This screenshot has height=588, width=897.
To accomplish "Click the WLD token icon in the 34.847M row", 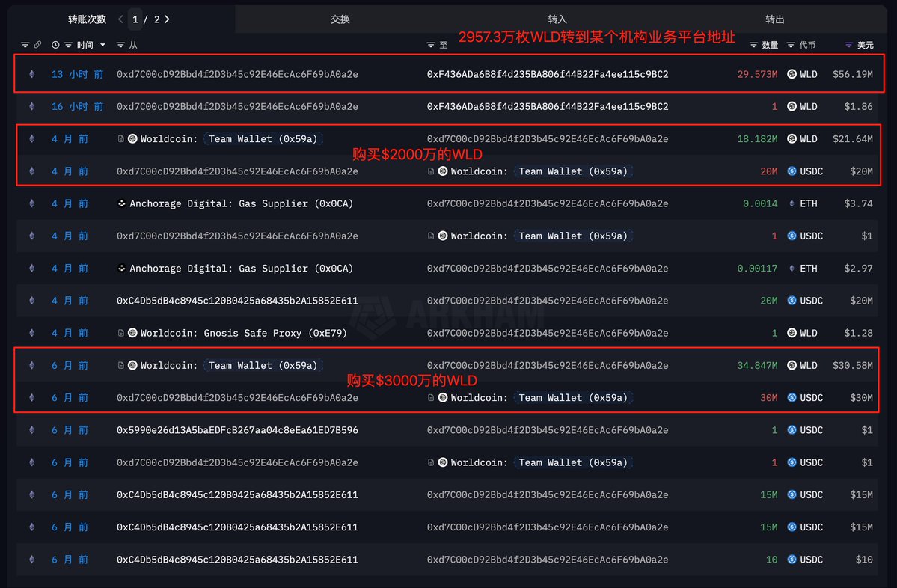I will (792, 366).
